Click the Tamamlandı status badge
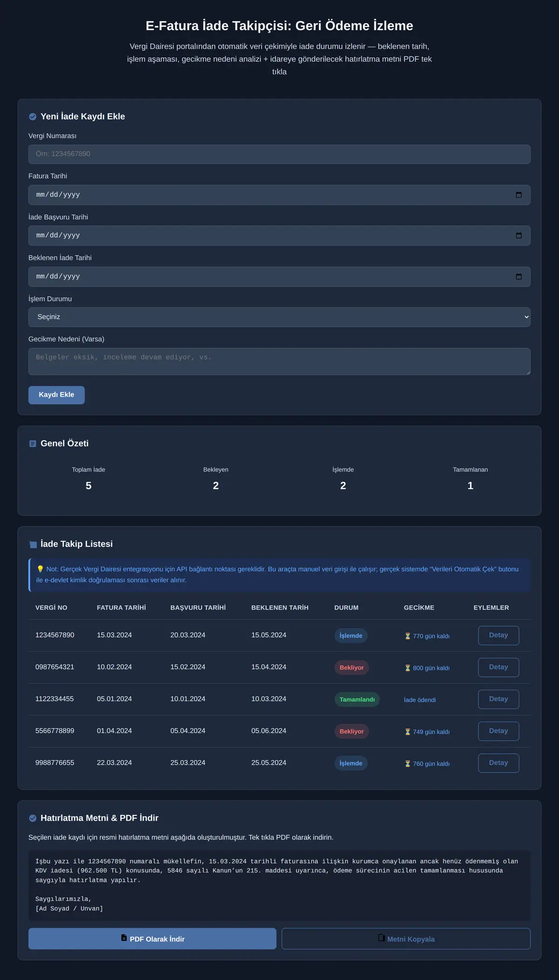The width and height of the screenshot is (559, 980). 357,699
